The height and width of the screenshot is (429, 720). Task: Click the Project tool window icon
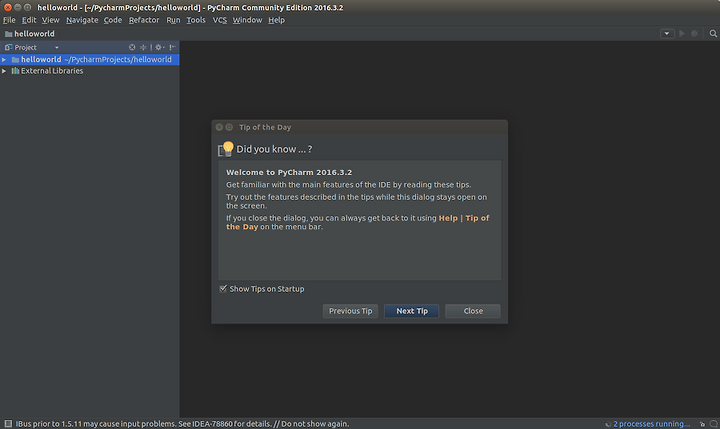[x=8, y=47]
